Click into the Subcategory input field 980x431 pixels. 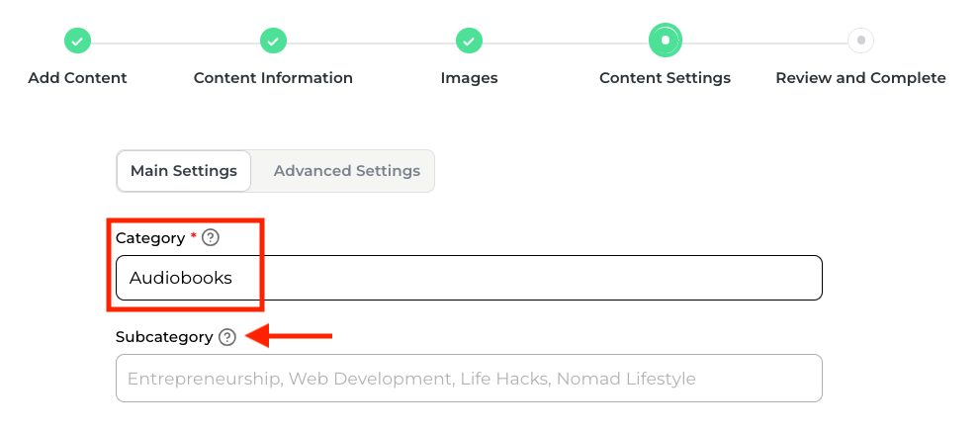(469, 378)
